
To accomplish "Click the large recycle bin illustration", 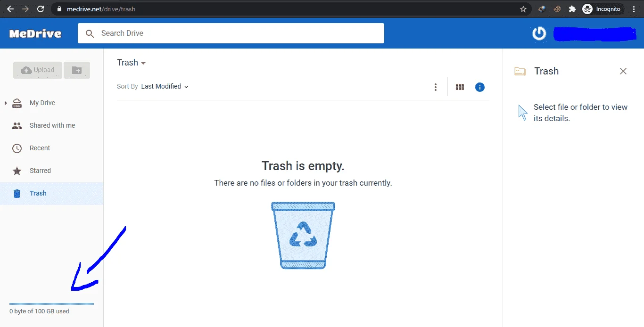I will pyautogui.click(x=303, y=236).
